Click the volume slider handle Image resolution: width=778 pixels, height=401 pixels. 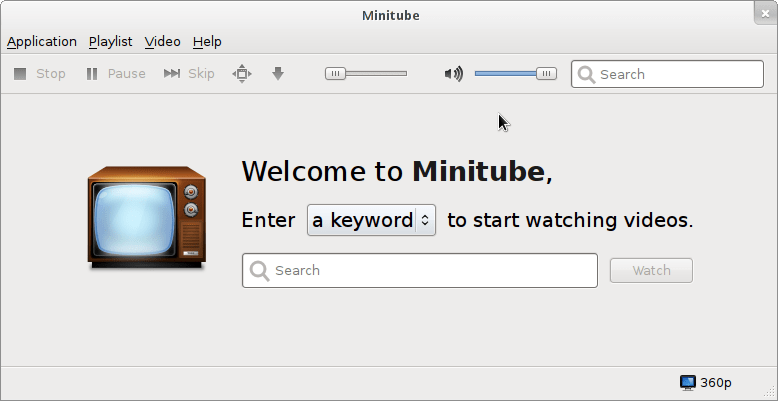(546, 74)
